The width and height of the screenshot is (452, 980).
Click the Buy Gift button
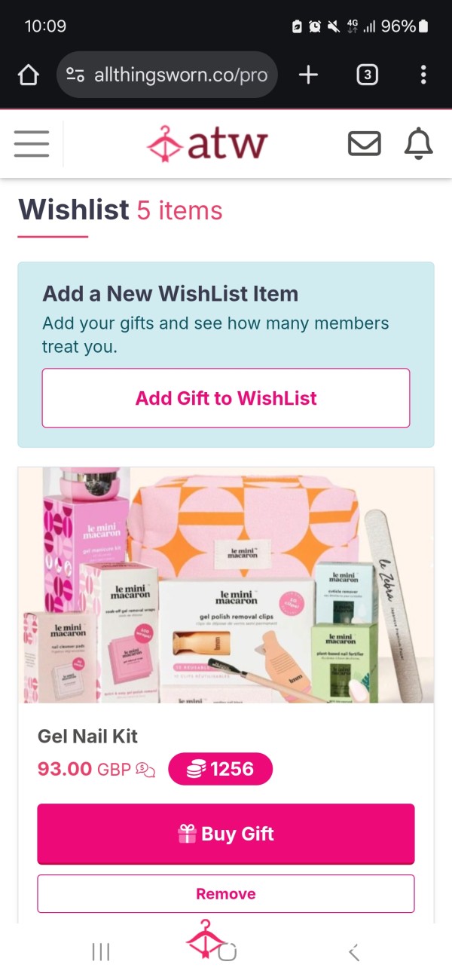point(226,834)
